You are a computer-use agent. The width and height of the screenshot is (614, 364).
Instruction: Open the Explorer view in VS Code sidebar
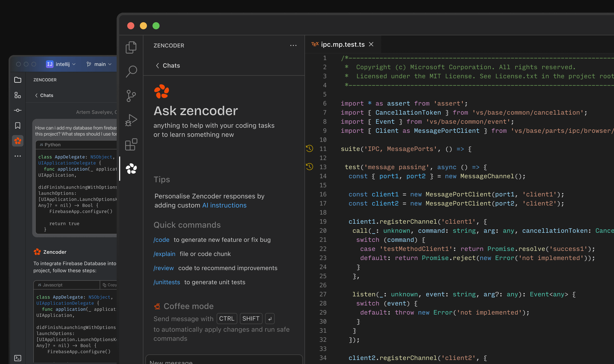[131, 47]
